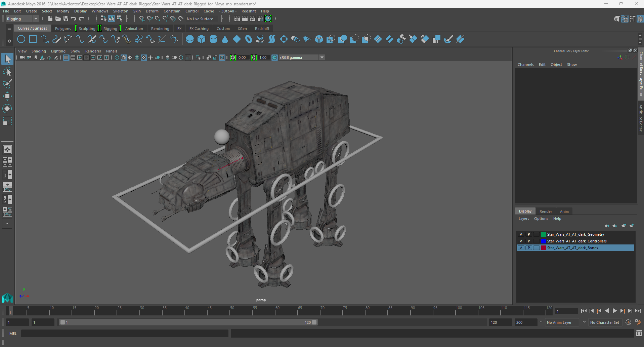The height and width of the screenshot is (347, 644).
Task: Create a NURBS cylinder from shelf
Action: [x=213, y=39]
